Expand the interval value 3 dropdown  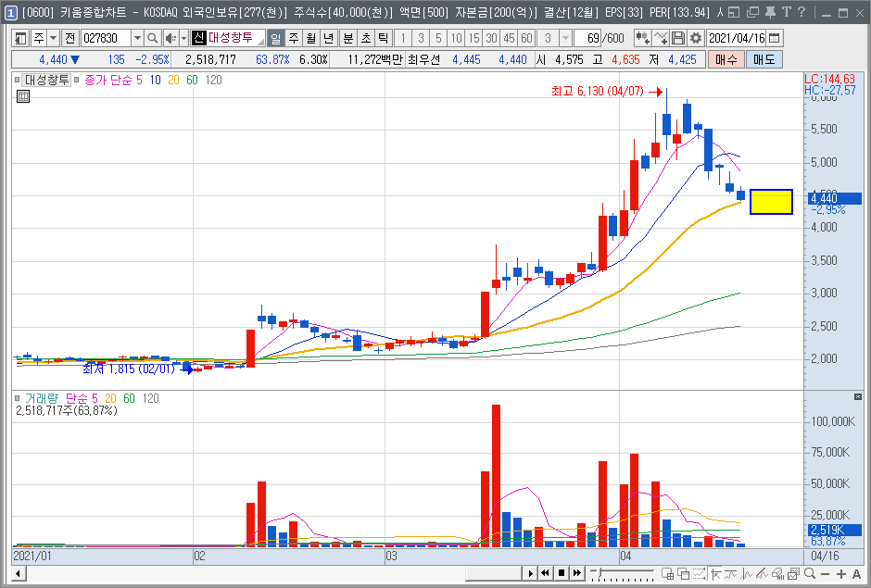[x=565, y=38]
